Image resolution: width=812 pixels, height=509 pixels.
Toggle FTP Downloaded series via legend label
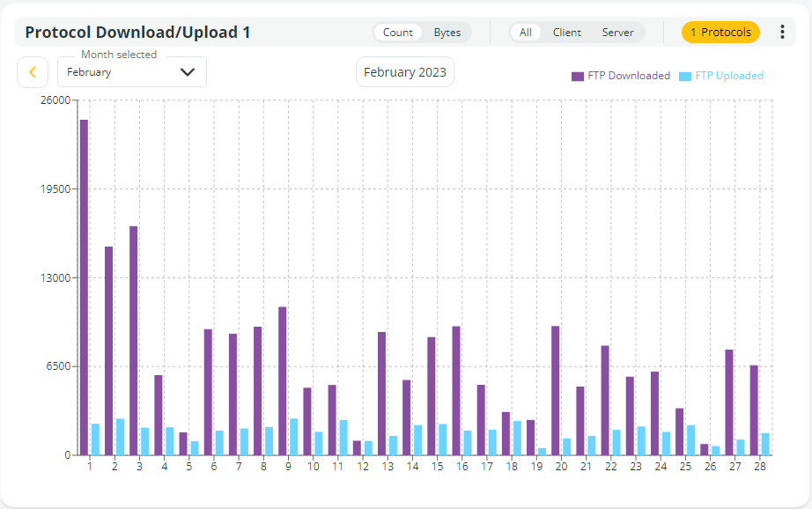coord(629,77)
